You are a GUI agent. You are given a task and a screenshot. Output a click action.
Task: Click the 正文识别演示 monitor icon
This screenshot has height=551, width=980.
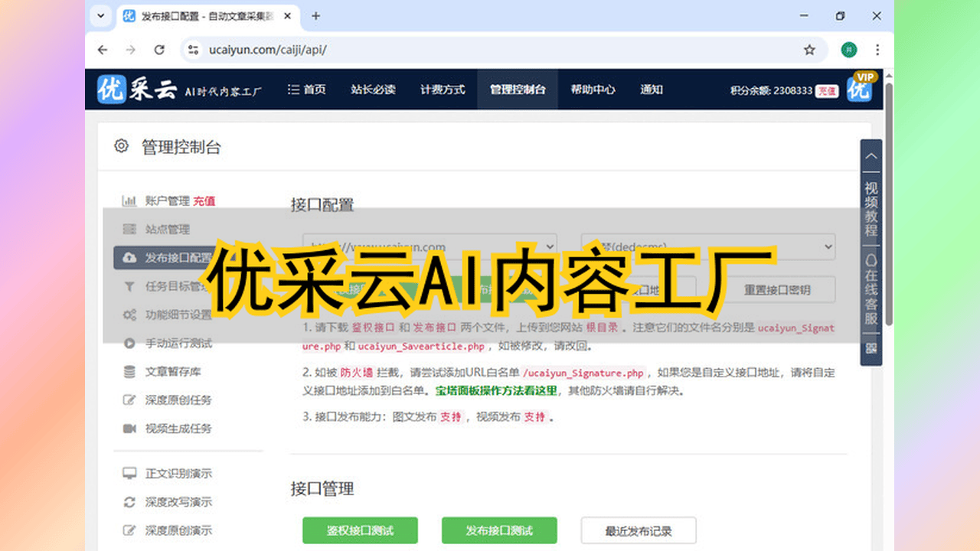pyautogui.click(x=129, y=474)
